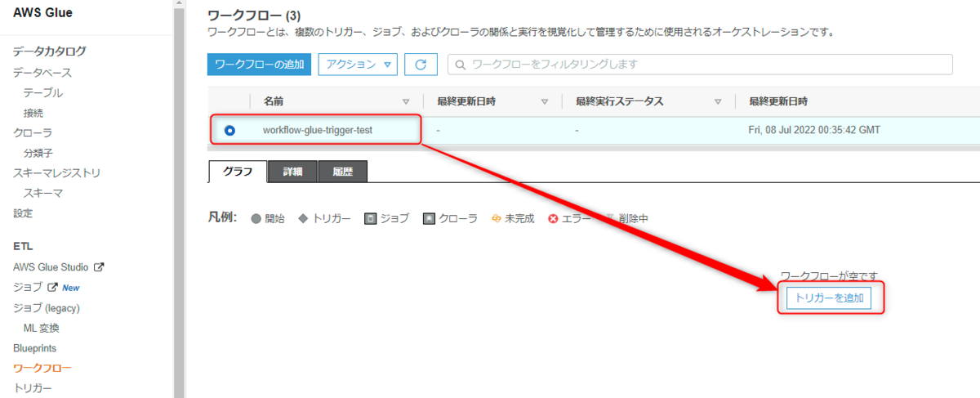
Task: Open ML 変換 in the sidebar
Action: click(42, 328)
